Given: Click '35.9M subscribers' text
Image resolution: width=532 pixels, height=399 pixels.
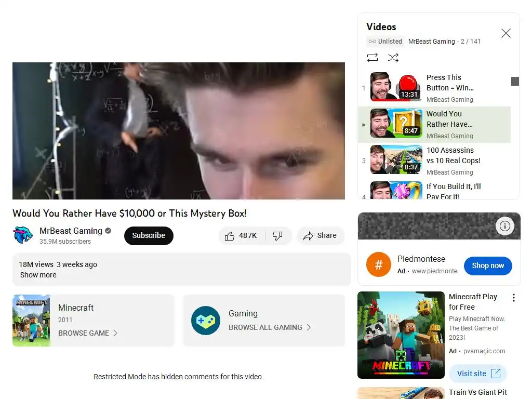Looking at the screenshot, I should click(x=65, y=242).
